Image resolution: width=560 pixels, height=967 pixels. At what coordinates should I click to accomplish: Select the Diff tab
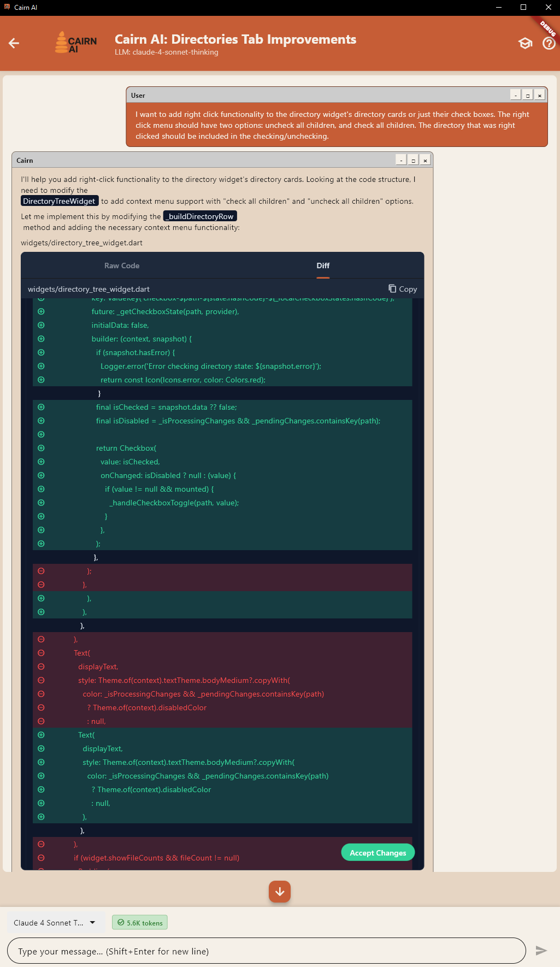coord(323,266)
